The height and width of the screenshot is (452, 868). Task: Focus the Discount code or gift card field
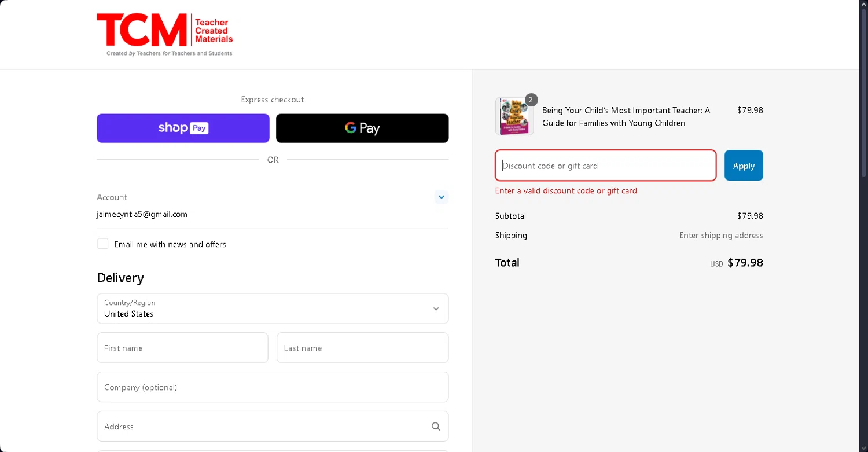pos(605,166)
